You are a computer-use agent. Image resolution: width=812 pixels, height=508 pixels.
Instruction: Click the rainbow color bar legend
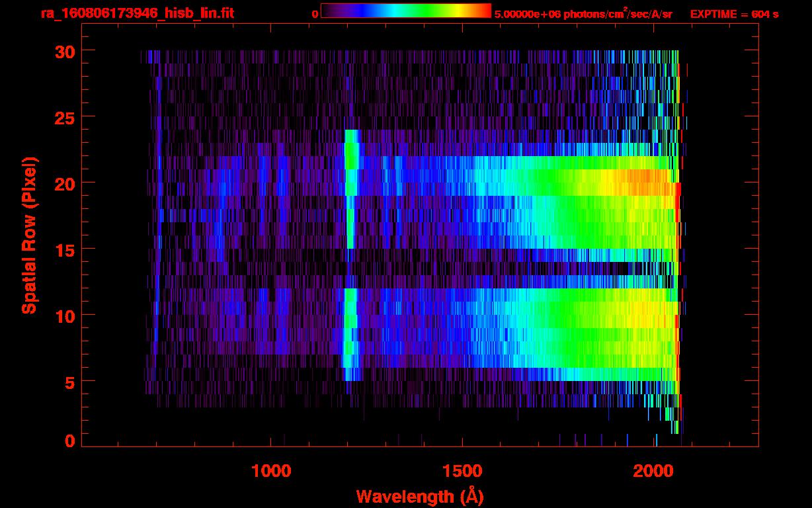(406, 11)
